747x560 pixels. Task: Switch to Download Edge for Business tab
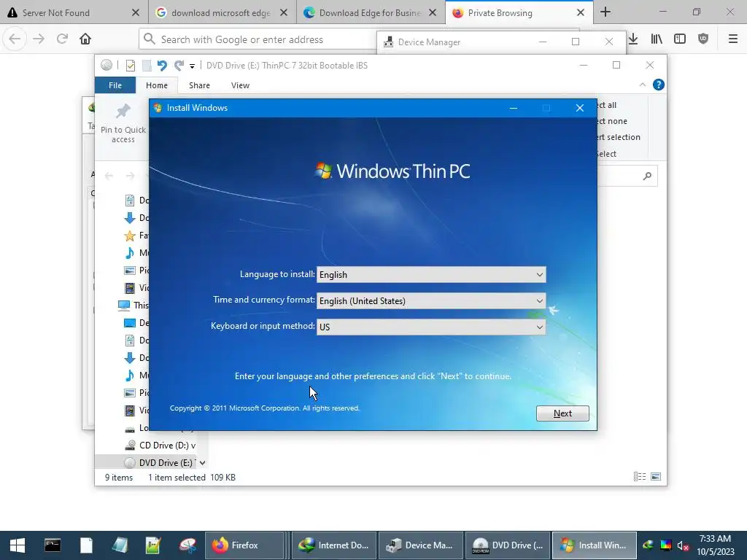(370, 12)
